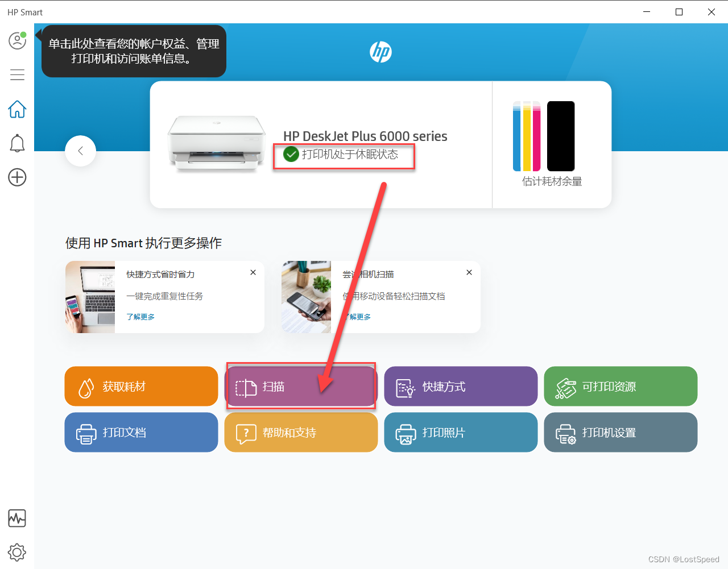Click the scan page icon on 扫描
The height and width of the screenshot is (569, 728).
point(246,388)
